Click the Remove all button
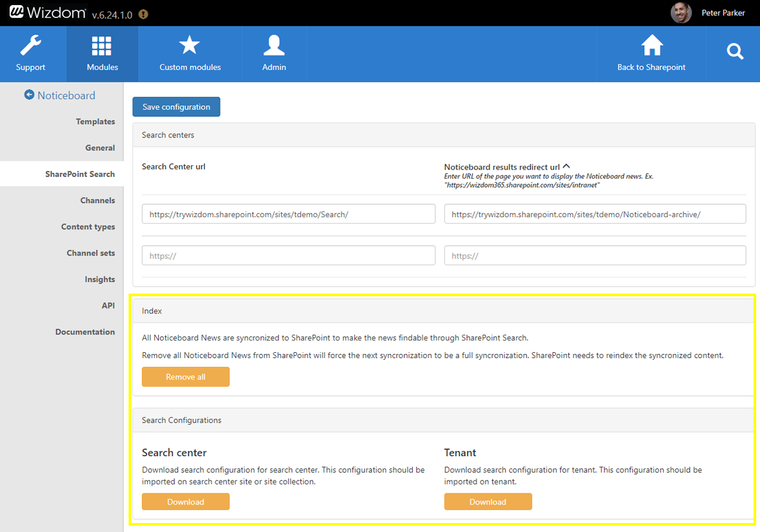 click(185, 377)
